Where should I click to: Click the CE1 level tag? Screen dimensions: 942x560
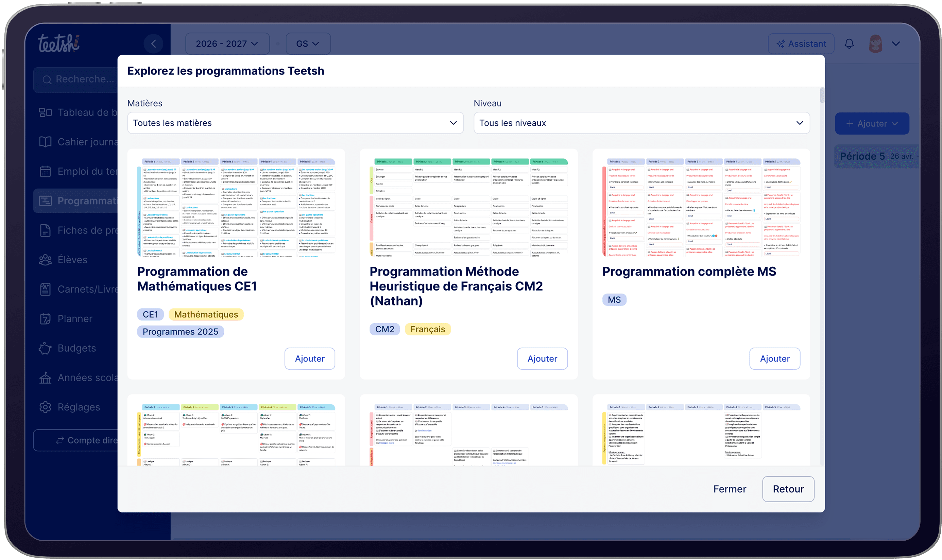(150, 314)
